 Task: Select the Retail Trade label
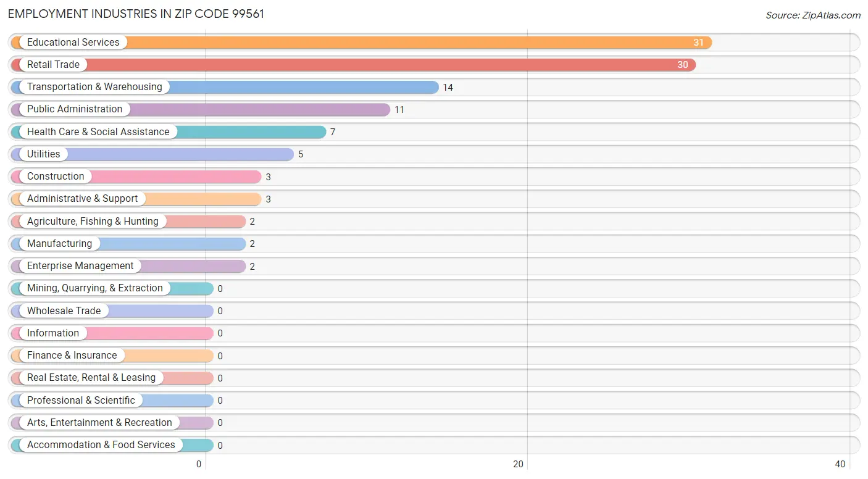(53, 65)
